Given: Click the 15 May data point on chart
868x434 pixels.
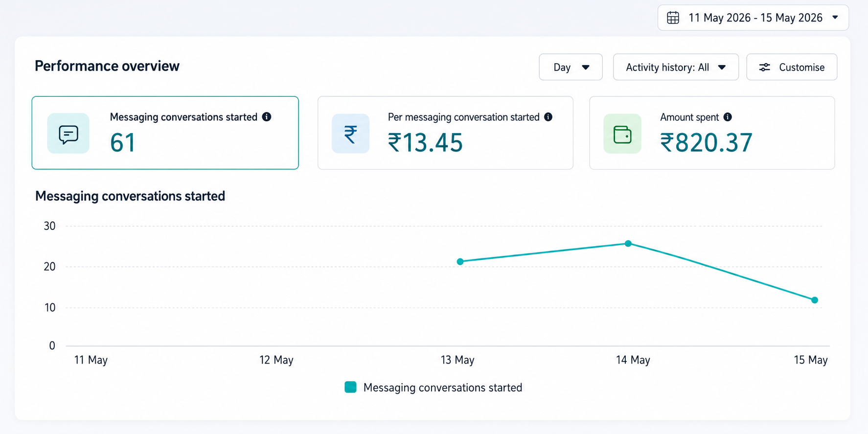Looking at the screenshot, I should pyautogui.click(x=815, y=300).
